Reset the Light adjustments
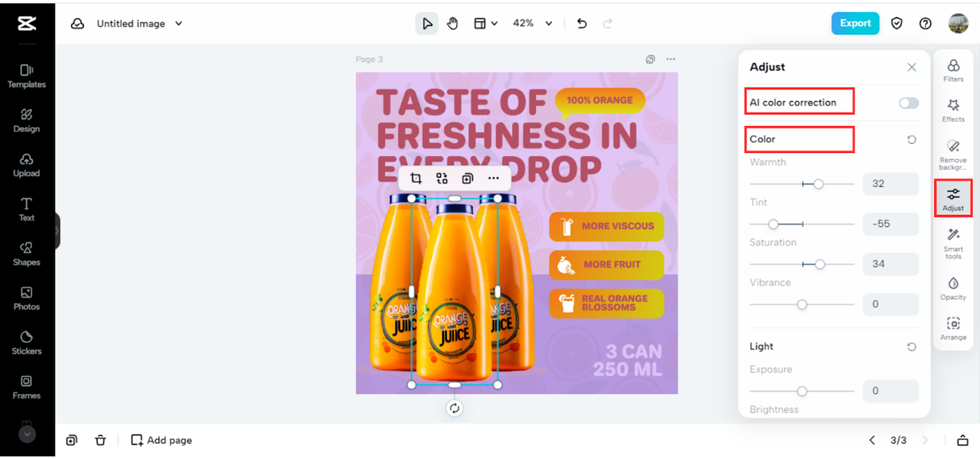The width and height of the screenshot is (980, 459). pos(911,347)
